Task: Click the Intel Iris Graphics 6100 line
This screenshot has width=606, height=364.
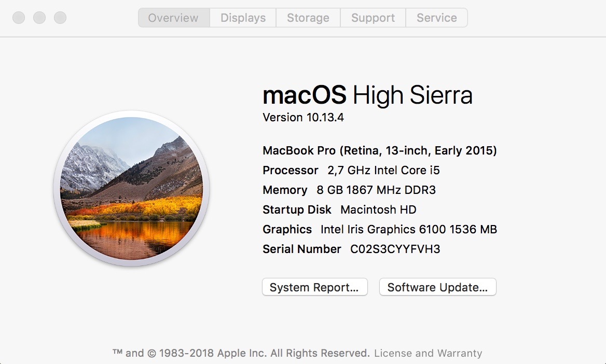Action: tap(379, 230)
